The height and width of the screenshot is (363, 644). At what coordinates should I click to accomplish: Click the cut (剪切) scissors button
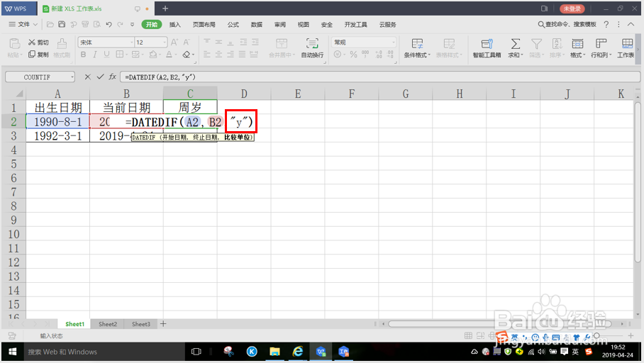click(x=38, y=43)
